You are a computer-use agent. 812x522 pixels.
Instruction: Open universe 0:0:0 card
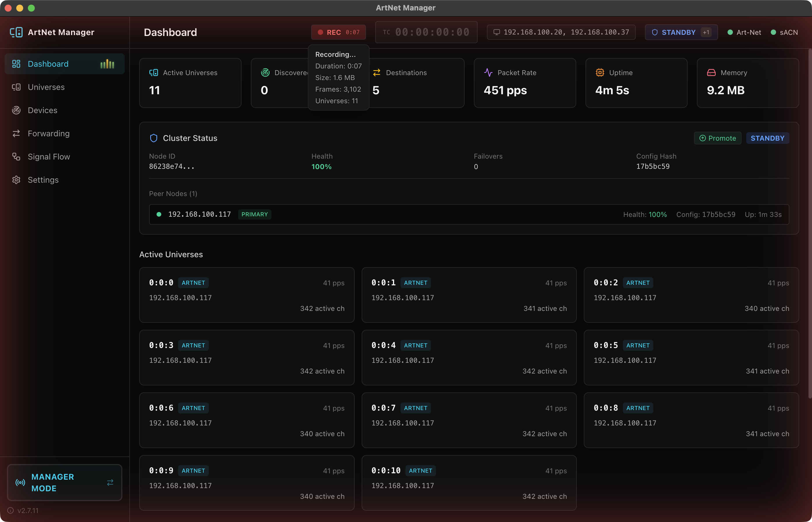pos(247,295)
